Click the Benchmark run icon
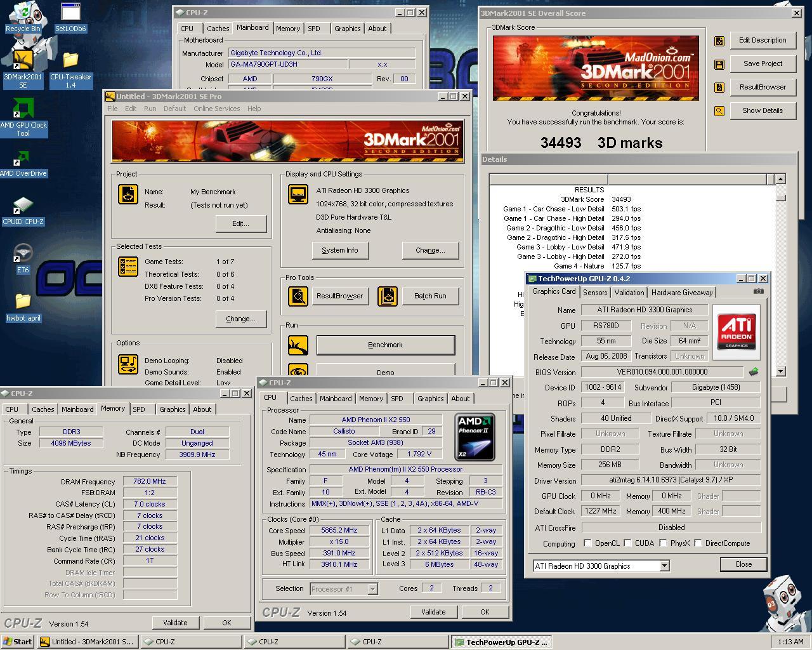Viewport: 812px width, 650px height. click(298, 345)
